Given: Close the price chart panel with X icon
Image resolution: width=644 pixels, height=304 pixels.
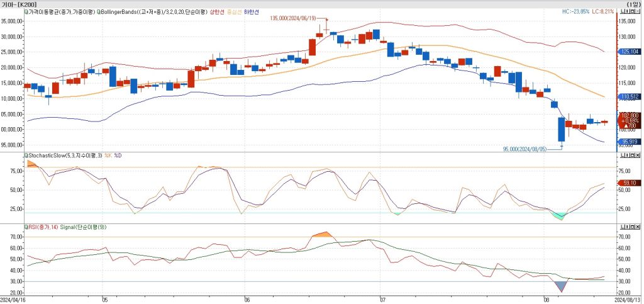Looking at the screenshot, I should [x=636, y=11].
